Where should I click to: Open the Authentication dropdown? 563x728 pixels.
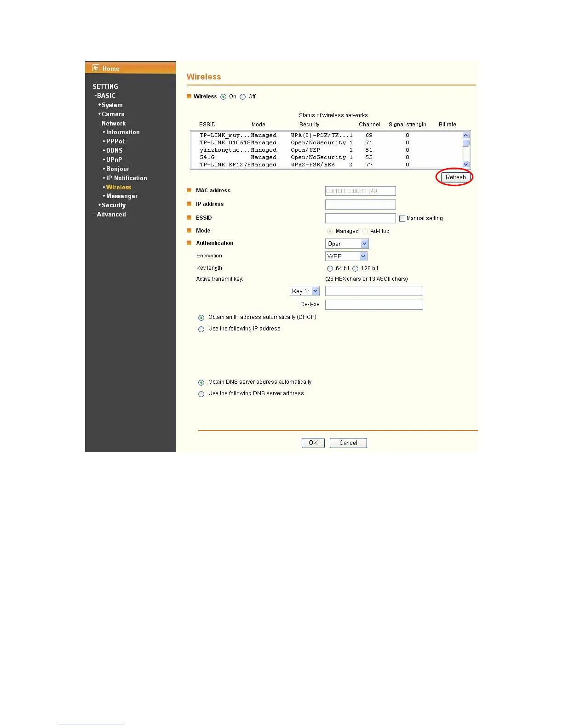[x=347, y=244]
